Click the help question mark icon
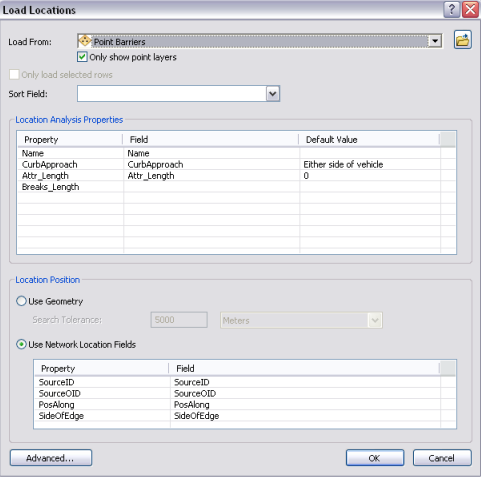The height and width of the screenshot is (477, 481). click(x=452, y=9)
